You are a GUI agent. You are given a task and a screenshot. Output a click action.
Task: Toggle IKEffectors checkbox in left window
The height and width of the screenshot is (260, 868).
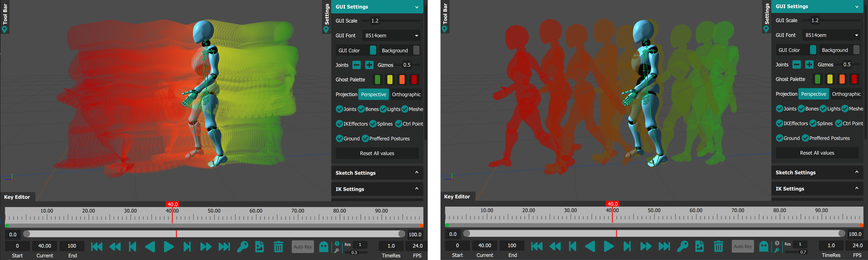coord(339,124)
